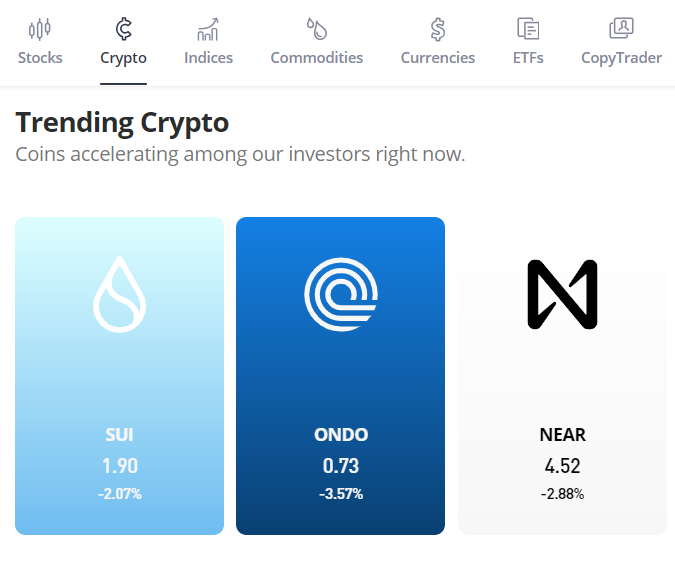Click the Currencies dollar sign icon
675x562 pixels.
pos(438,28)
